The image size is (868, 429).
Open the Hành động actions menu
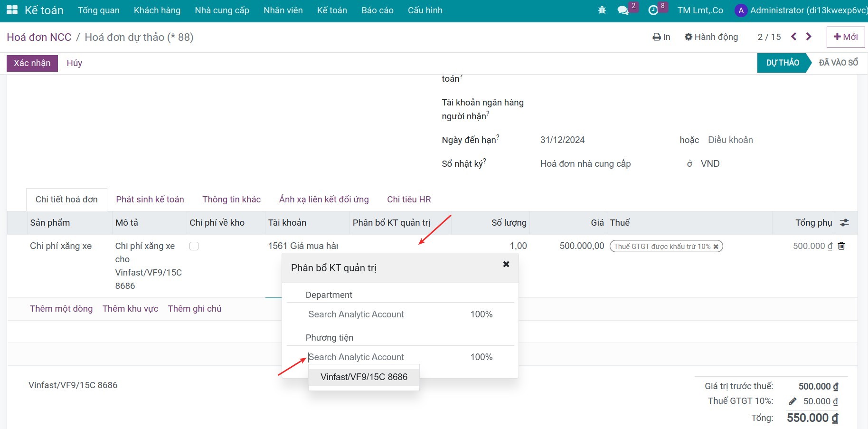point(711,37)
